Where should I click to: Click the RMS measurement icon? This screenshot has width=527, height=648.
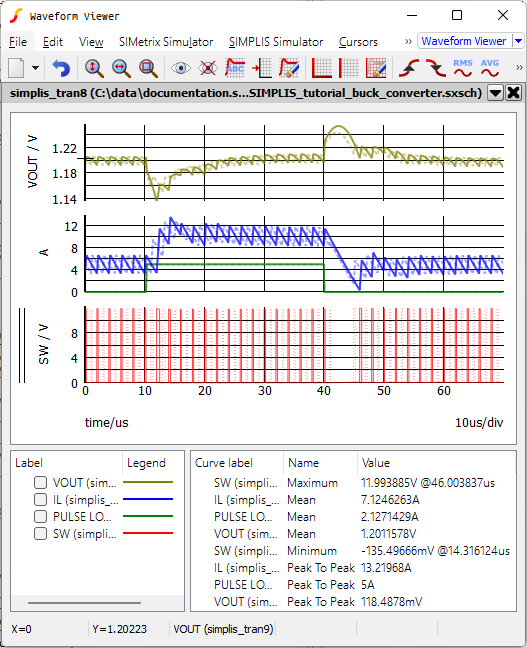[463, 68]
